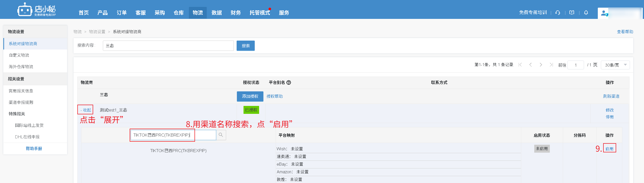Enable the TIKTOK巴西PRC channel via 启用

coord(609,149)
